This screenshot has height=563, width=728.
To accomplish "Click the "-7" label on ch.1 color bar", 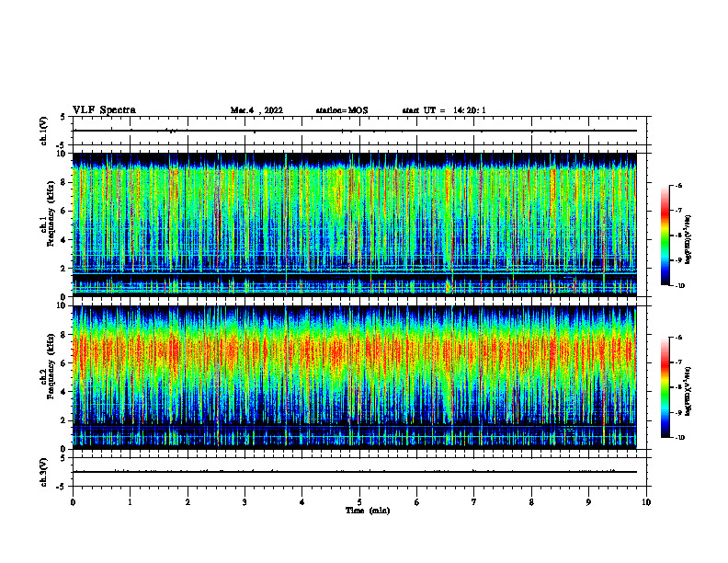I will [x=678, y=211].
